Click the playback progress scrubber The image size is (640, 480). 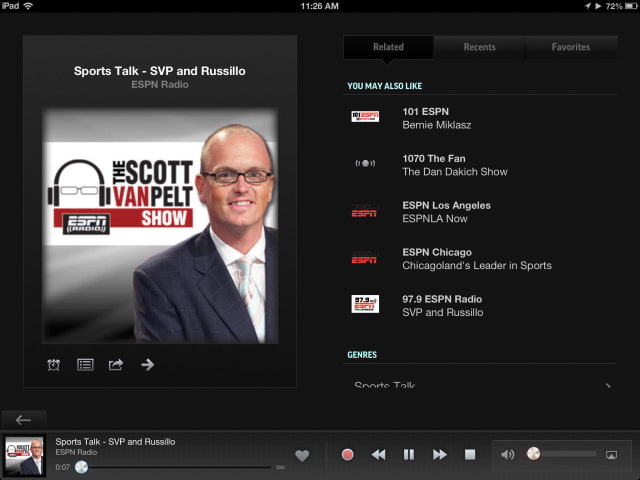(x=82, y=467)
